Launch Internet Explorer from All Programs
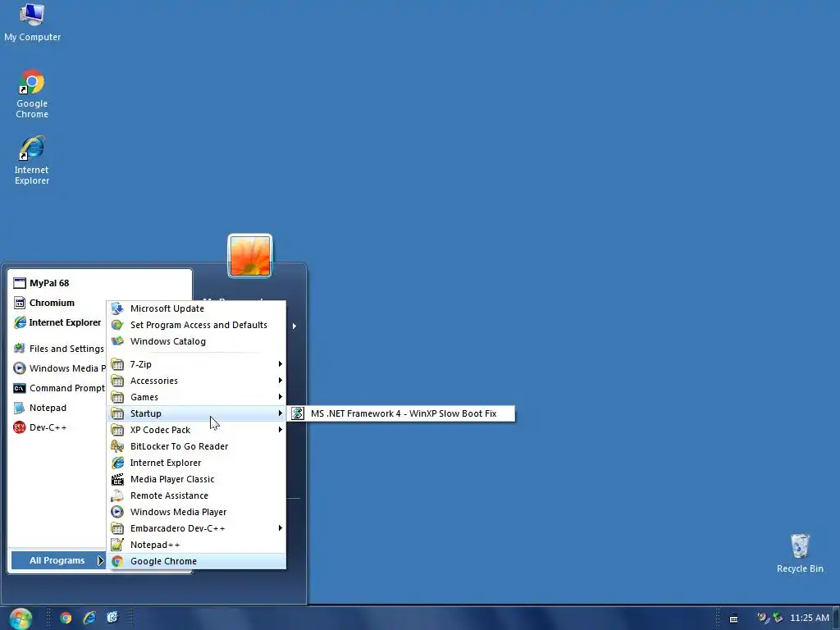840x630 pixels. [x=198, y=463]
